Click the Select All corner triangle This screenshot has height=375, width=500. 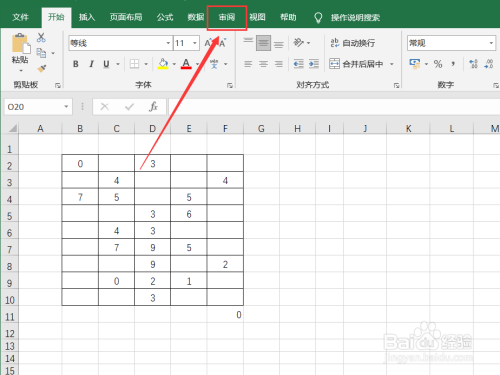pyautogui.click(x=12, y=128)
